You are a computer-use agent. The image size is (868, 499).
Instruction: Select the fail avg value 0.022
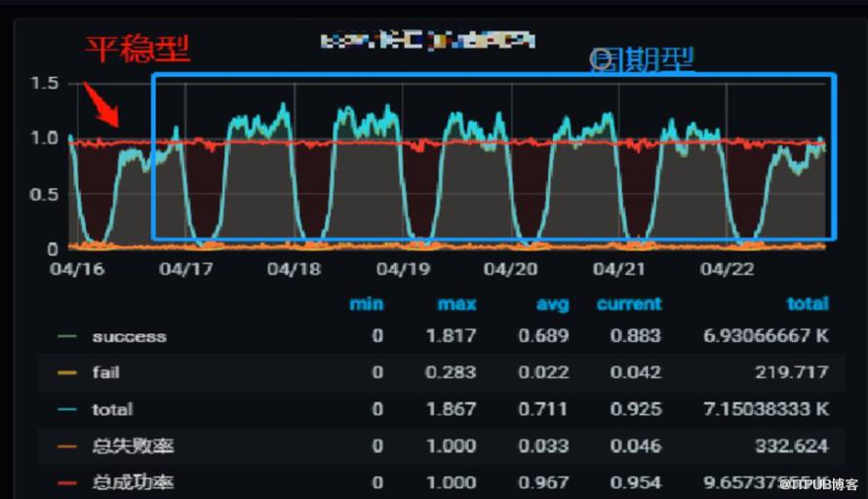(x=543, y=372)
